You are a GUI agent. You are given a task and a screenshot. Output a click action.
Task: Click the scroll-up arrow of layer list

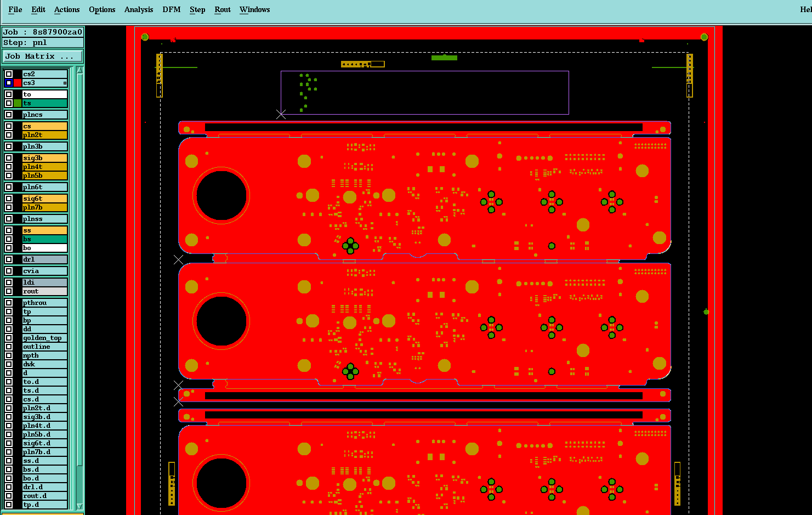point(80,70)
